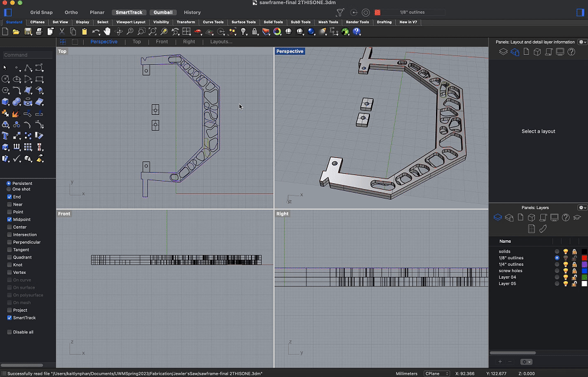The height and width of the screenshot is (377, 588).
Task: Click the New file icon in Standard toolbar
Action: [5, 32]
